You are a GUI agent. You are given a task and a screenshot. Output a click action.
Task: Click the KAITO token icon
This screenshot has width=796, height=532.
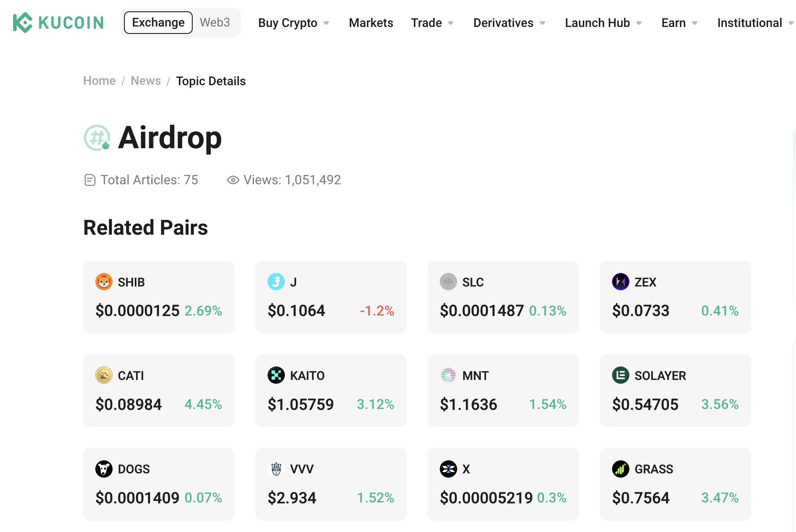point(276,376)
